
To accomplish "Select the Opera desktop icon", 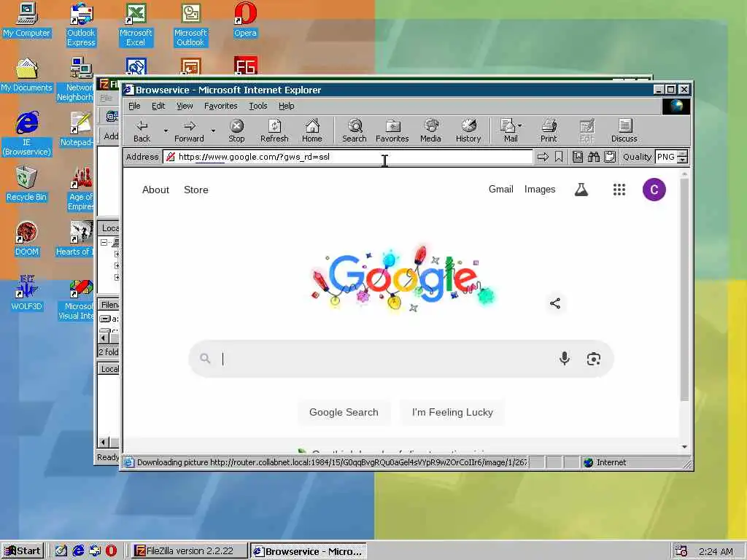I will point(245,20).
